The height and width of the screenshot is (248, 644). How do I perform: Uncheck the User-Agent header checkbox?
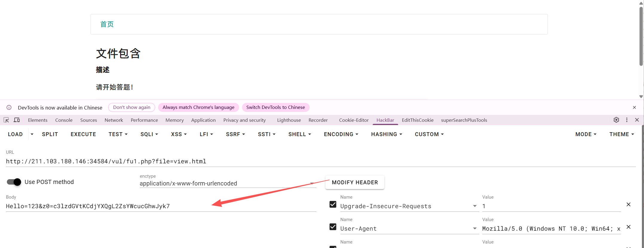click(x=333, y=227)
